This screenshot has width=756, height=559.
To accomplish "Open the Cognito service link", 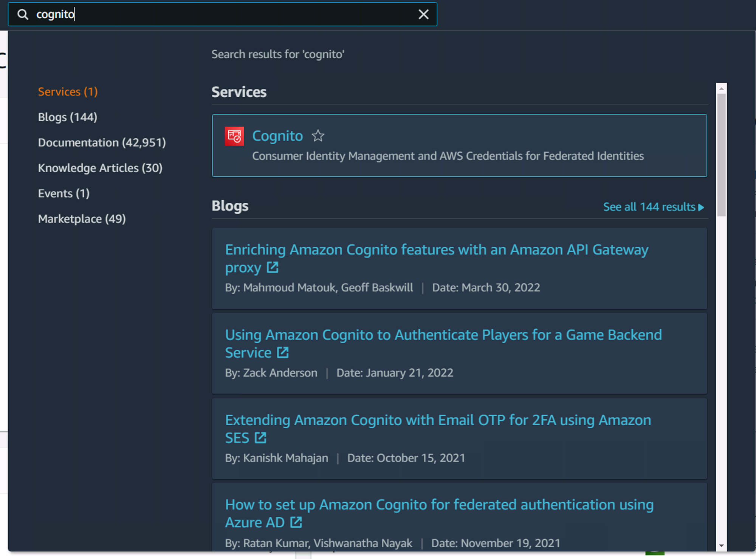I will coord(277,136).
